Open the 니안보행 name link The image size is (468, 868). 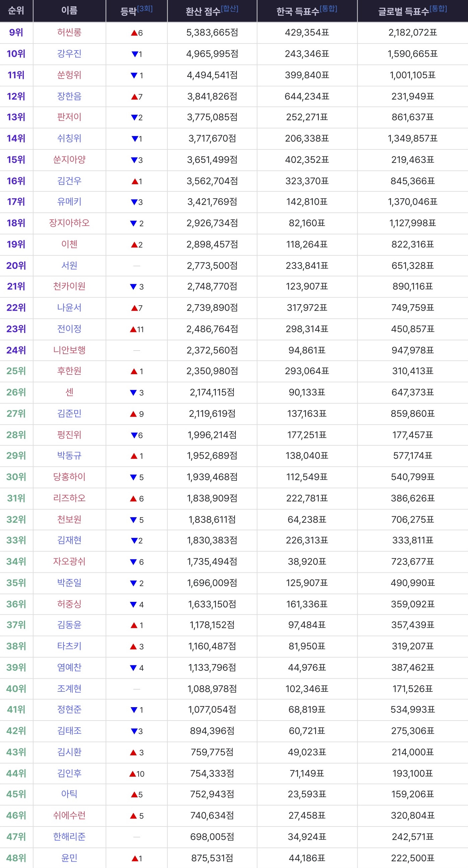click(69, 350)
